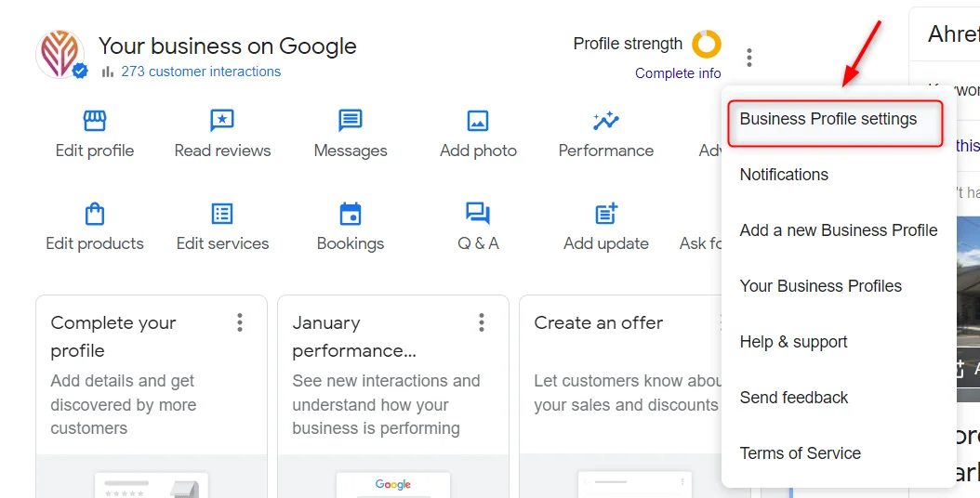Screen dimensions: 980x498
Task: Click 'Add details and get discovered' description text
Action: pyautogui.click(x=123, y=404)
